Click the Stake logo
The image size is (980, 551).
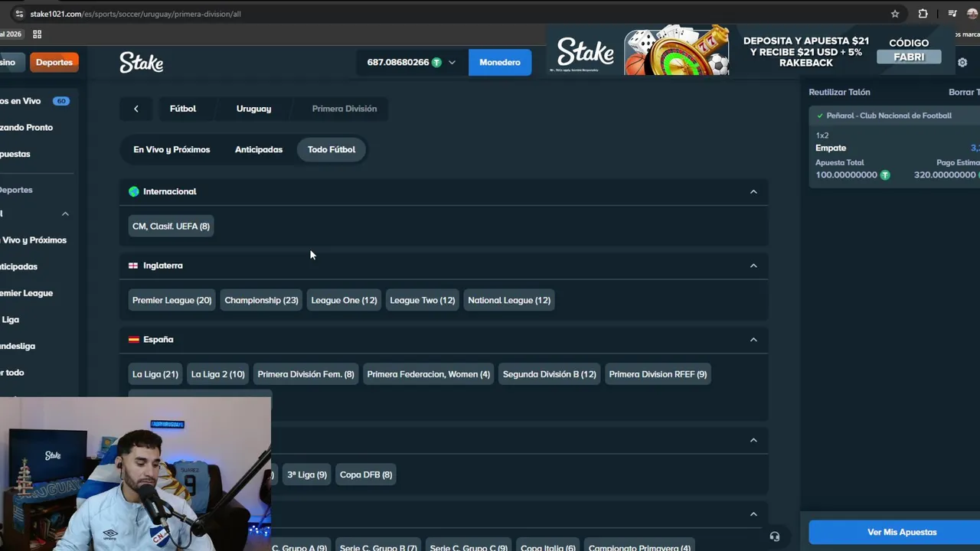pos(142,63)
